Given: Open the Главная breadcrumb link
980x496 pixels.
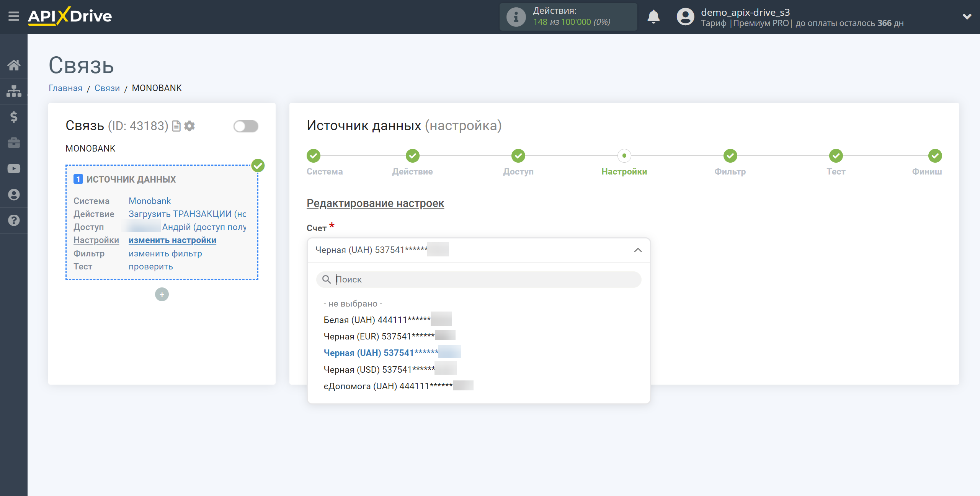Looking at the screenshot, I should [x=65, y=88].
